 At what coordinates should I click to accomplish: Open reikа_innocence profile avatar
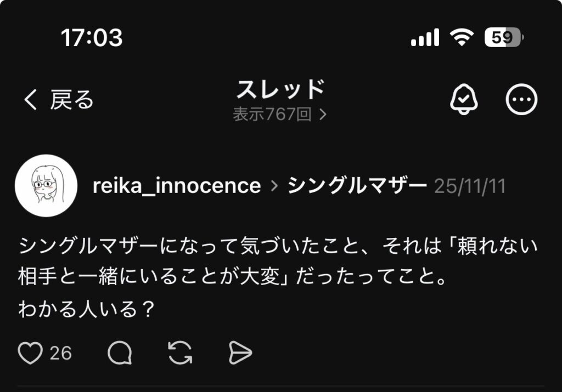coord(46,186)
